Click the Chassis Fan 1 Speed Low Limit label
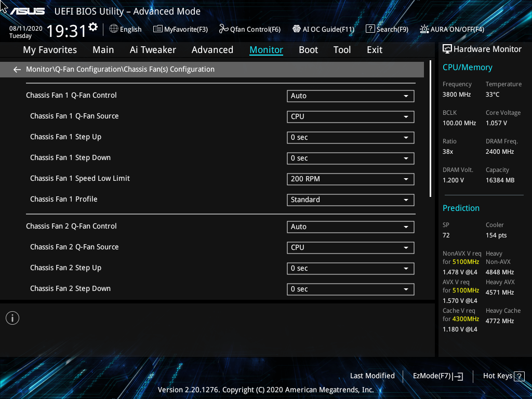532x399 pixels. (x=80, y=179)
